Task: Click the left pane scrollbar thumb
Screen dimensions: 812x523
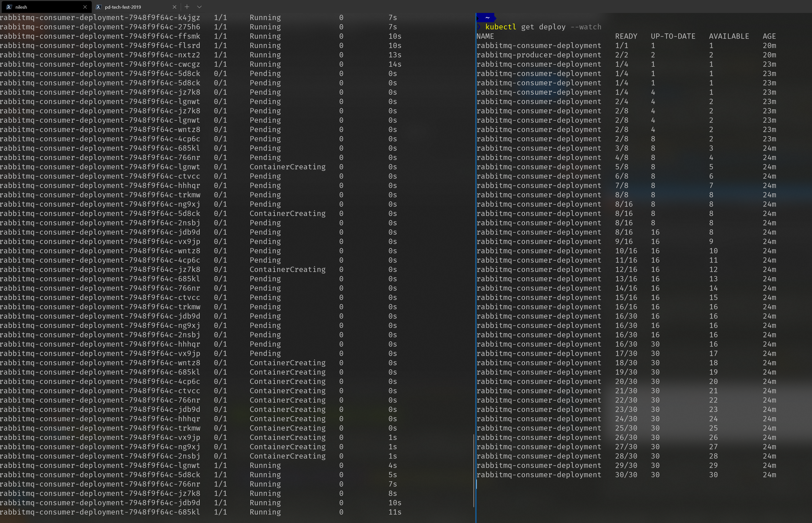Action: coord(473,471)
